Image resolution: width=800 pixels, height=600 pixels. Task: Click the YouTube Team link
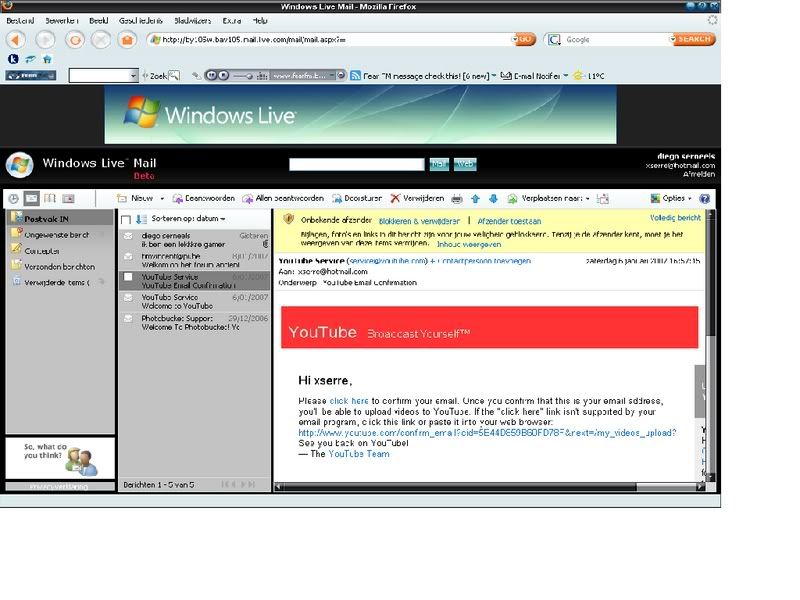[x=359, y=454]
